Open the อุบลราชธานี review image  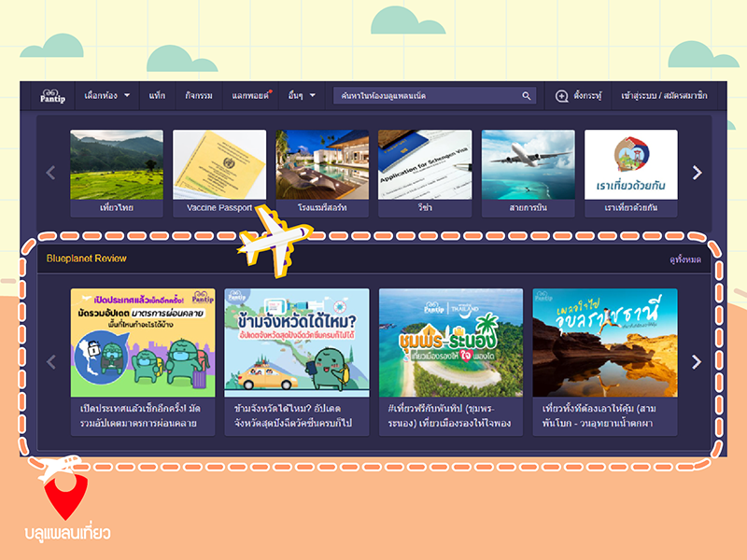coord(605,343)
